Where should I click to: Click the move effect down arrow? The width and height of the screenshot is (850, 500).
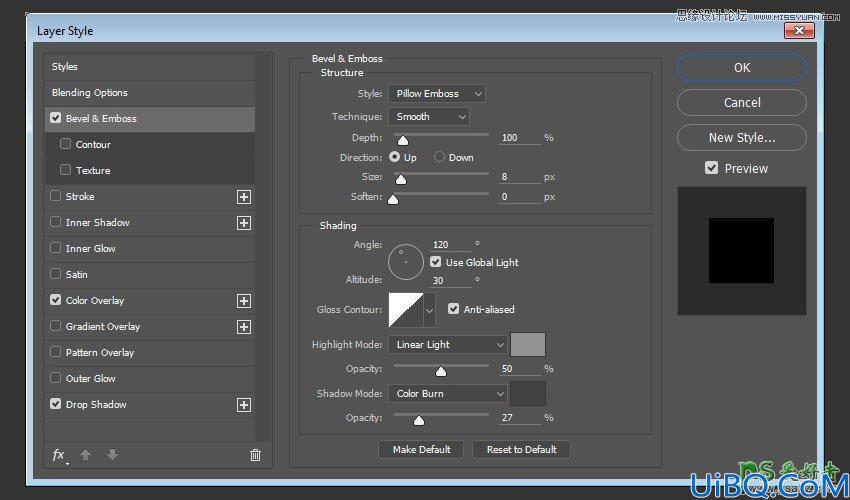pos(112,455)
